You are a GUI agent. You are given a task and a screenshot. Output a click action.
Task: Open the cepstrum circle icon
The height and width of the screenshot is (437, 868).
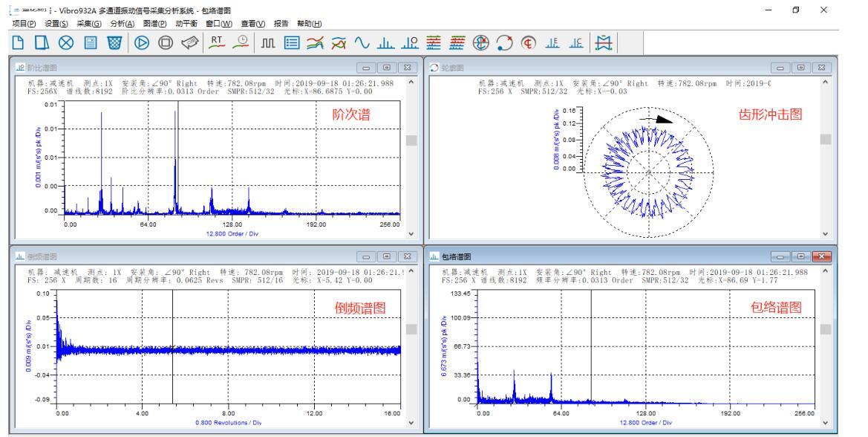coord(529,42)
